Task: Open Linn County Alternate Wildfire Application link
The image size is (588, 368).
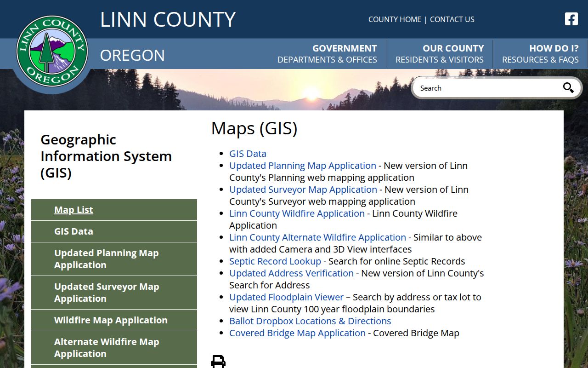Action: tap(317, 237)
